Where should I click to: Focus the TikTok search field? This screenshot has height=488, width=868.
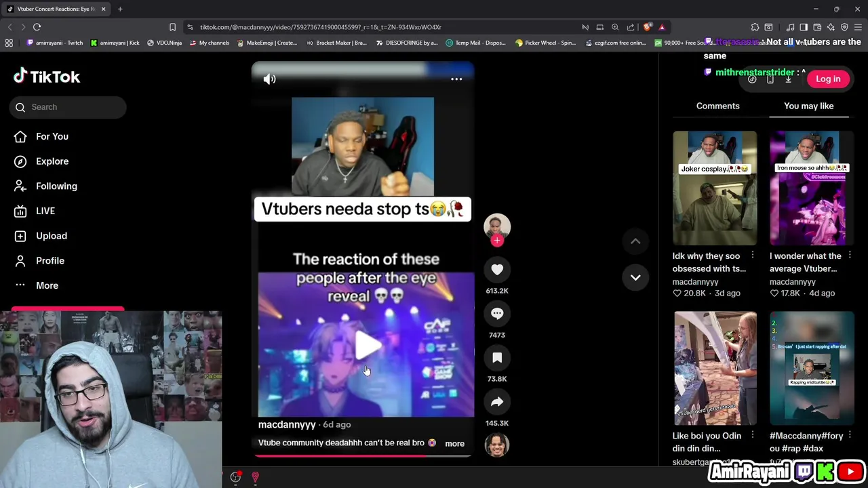tap(68, 107)
